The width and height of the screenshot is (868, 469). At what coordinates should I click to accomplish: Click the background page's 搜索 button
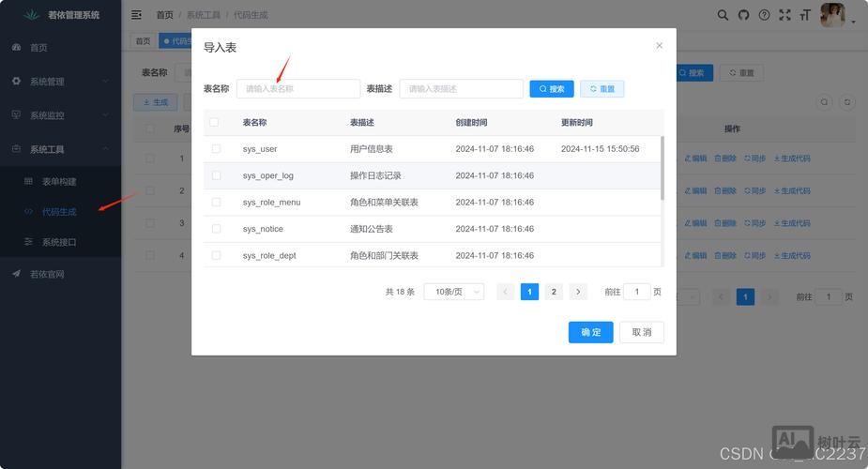click(693, 72)
